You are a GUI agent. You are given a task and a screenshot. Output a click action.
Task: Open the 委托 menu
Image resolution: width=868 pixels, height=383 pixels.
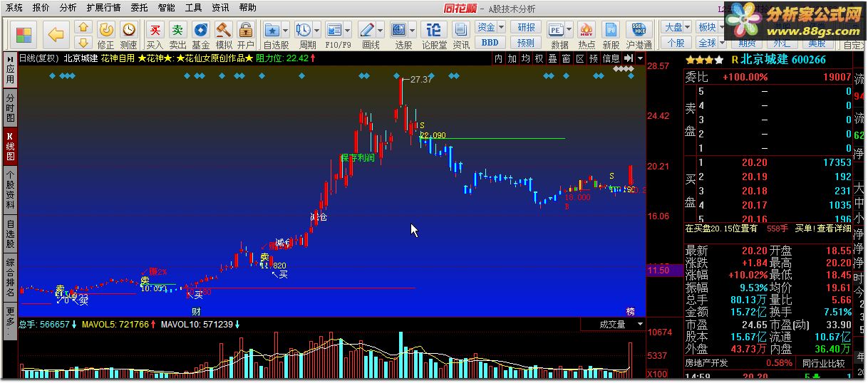tap(140, 8)
